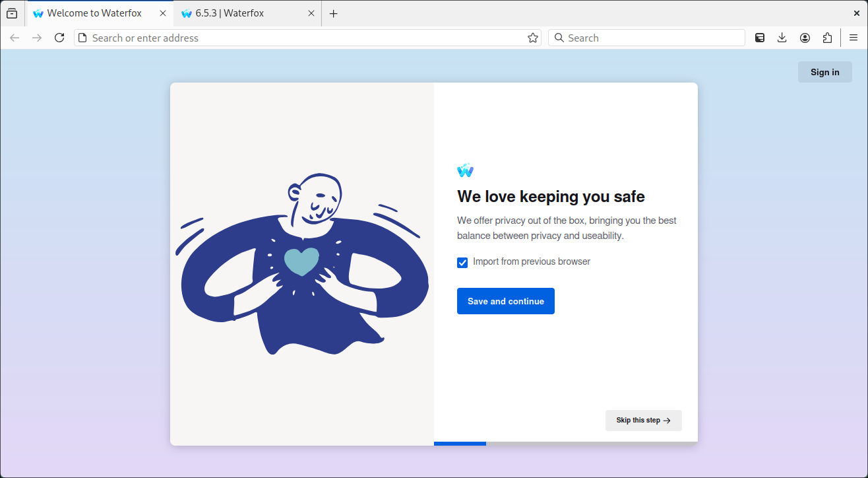Focus the Search or enter address bar

(x=307, y=38)
